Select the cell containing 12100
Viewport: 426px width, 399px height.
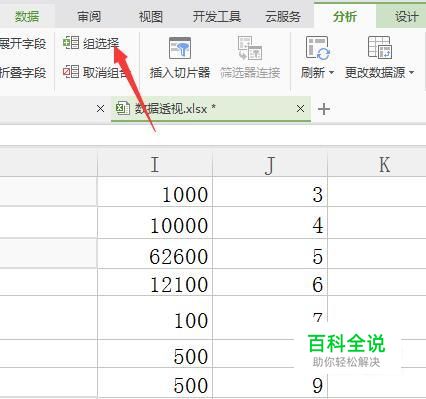click(x=155, y=283)
